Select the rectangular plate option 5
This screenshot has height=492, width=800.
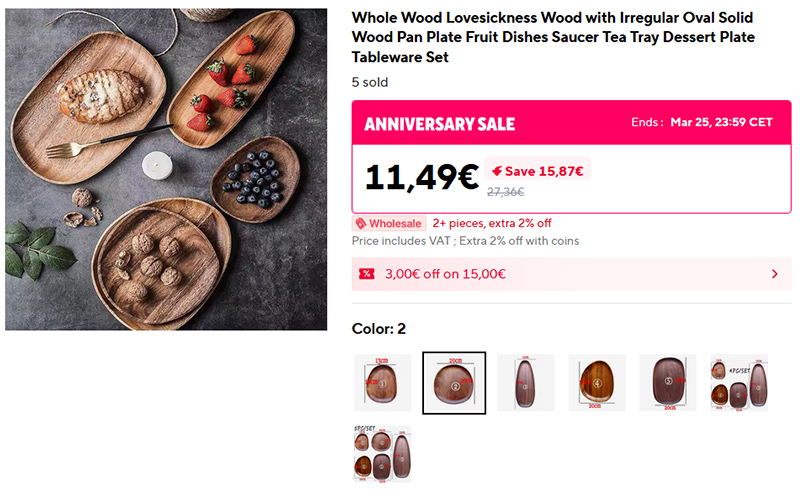pyautogui.click(x=668, y=382)
